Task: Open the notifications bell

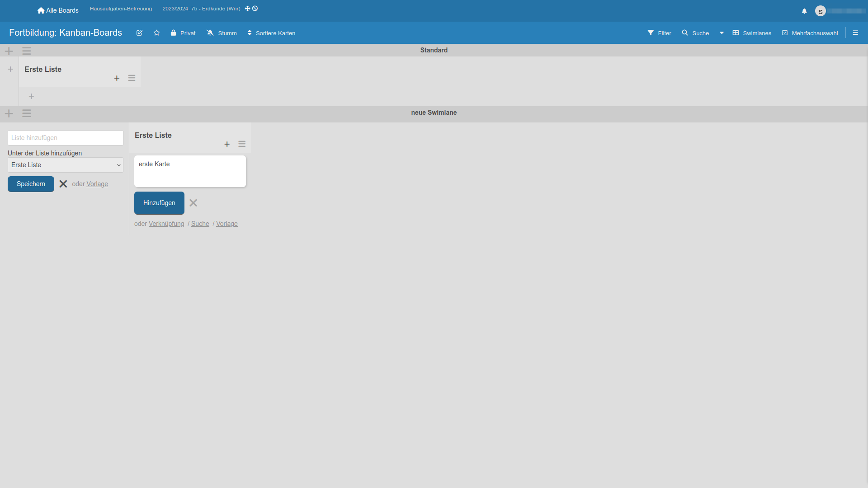Action: click(804, 11)
